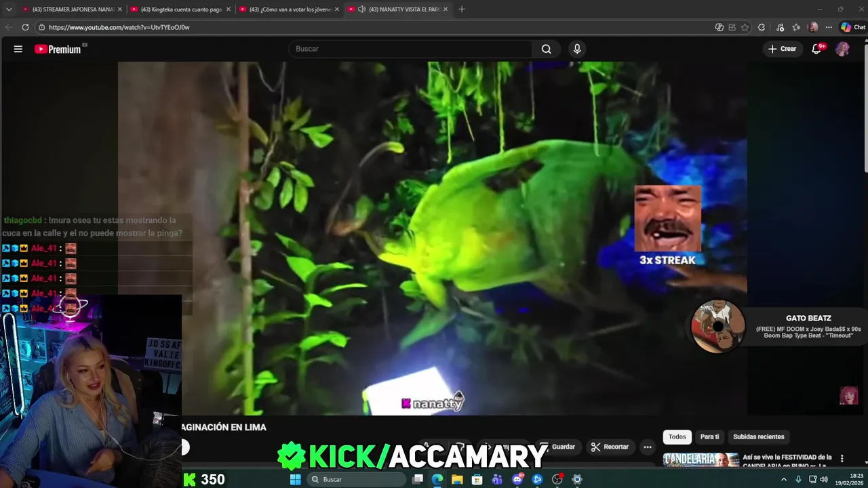The image size is (868, 488).
Task: Open browser extensions icon
Action: [x=762, y=27]
